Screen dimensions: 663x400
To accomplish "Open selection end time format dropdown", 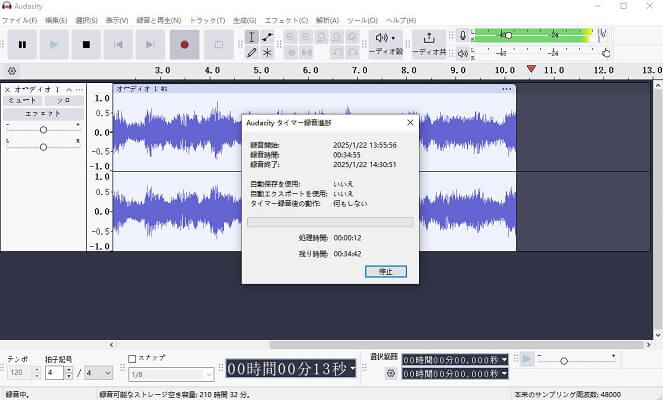I will [x=504, y=374].
